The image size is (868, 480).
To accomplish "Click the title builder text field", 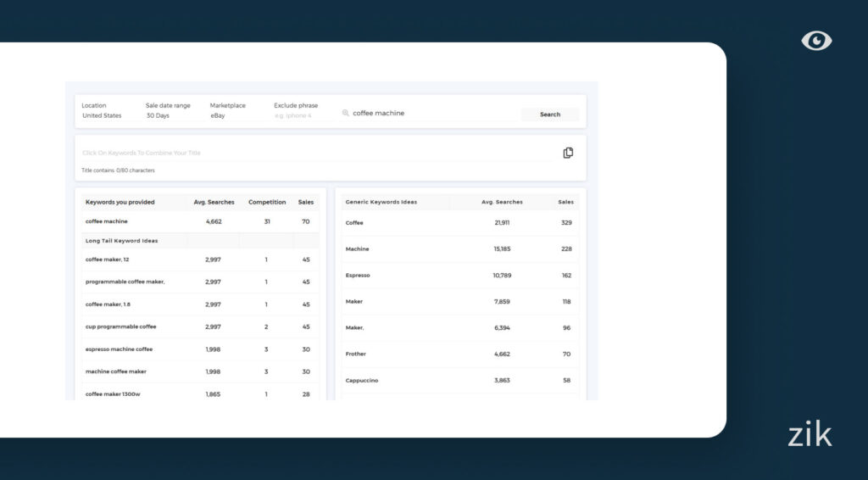I will point(314,153).
